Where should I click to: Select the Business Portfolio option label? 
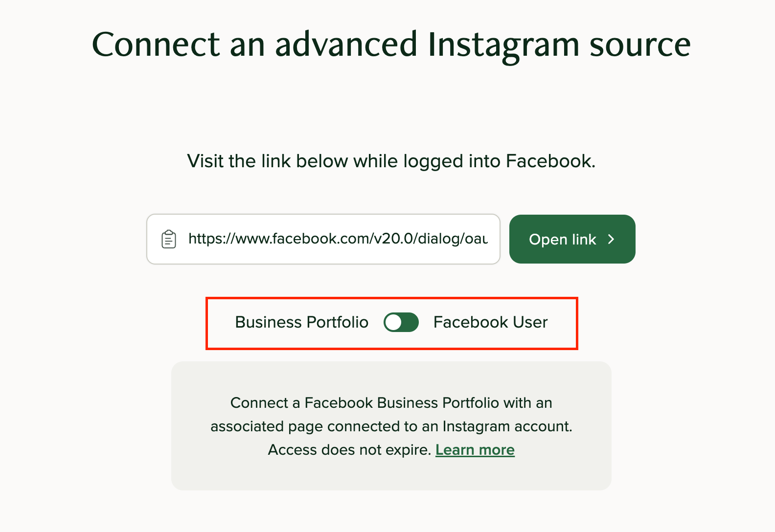(x=301, y=322)
